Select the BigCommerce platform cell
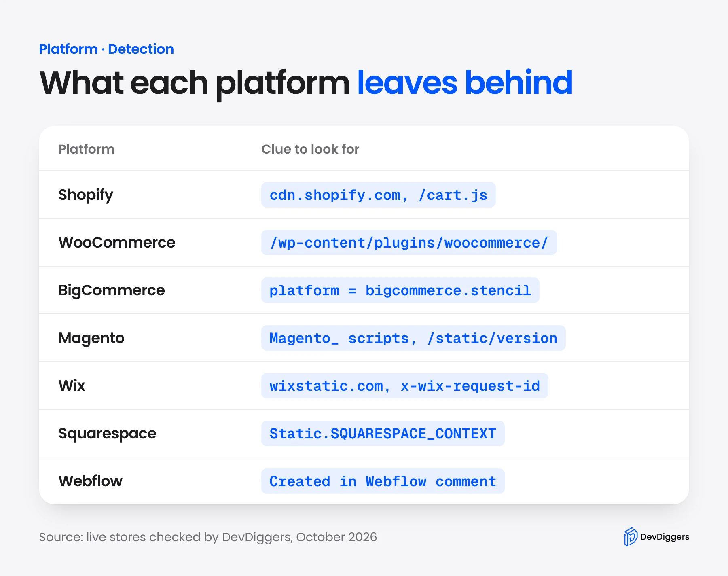This screenshot has height=576, width=728. (112, 290)
